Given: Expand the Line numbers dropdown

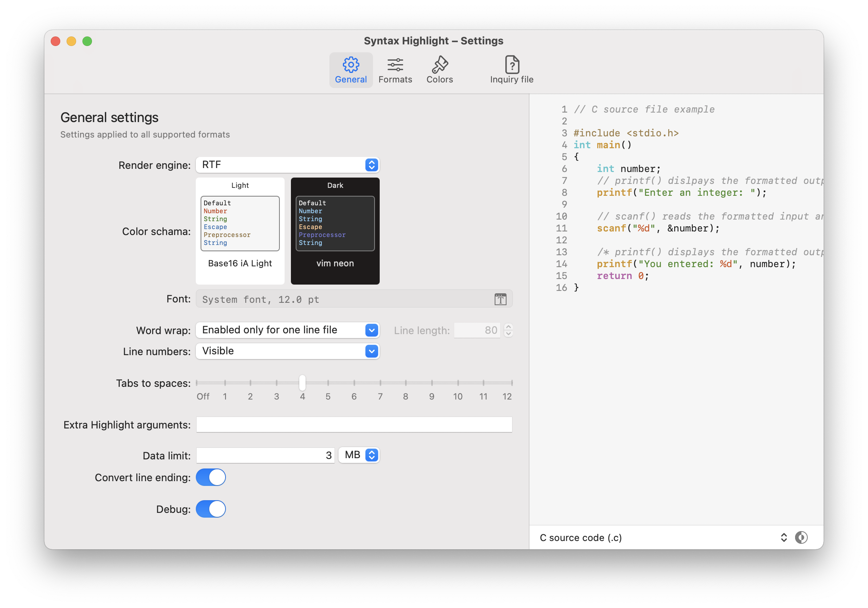Looking at the screenshot, I should [288, 351].
